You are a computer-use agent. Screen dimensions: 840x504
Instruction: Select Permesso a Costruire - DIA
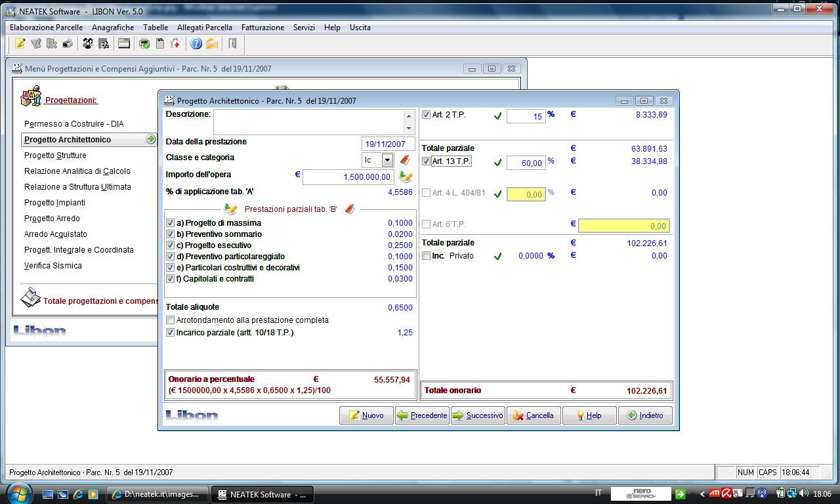(x=73, y=124)
